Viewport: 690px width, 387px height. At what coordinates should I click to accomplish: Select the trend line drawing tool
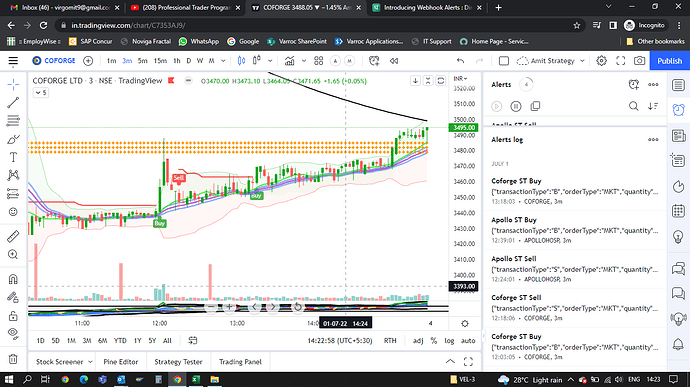[x=13, y=103]
